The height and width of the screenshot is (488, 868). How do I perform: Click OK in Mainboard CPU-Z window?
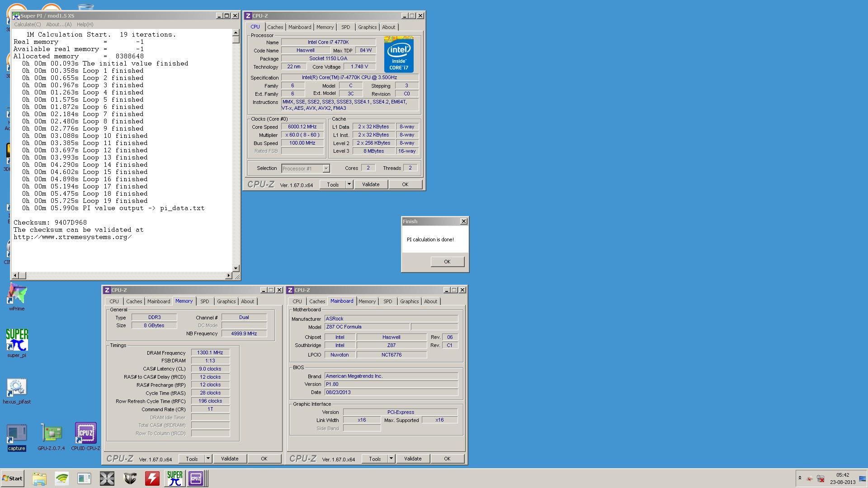tap(447, 459)
